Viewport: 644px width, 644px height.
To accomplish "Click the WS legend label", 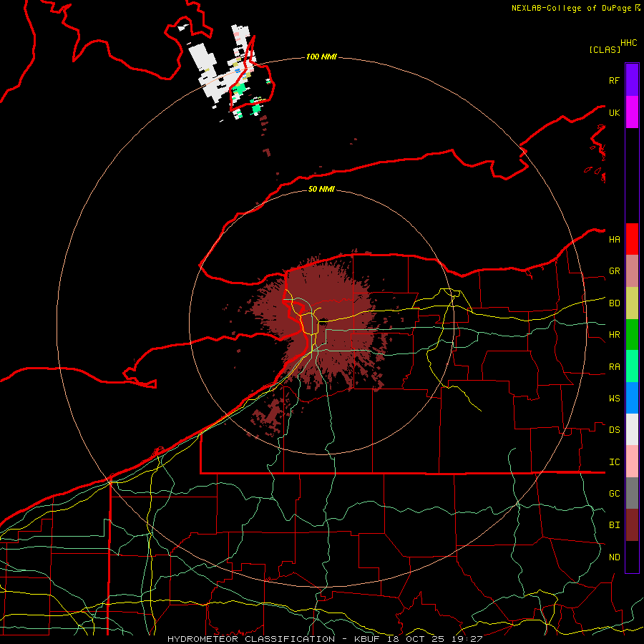I will (614, 399).
